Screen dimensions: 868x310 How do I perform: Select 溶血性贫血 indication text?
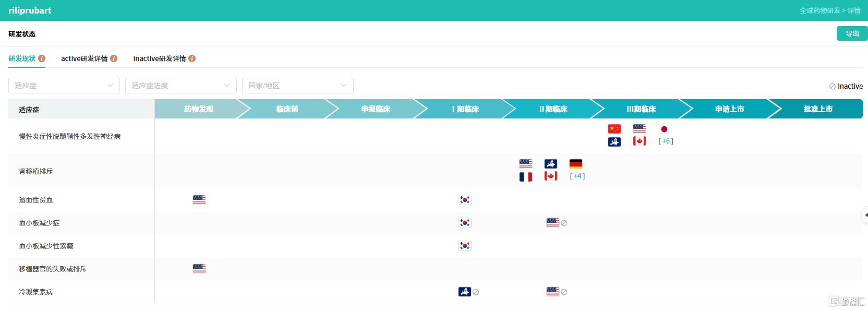point(36,200)
